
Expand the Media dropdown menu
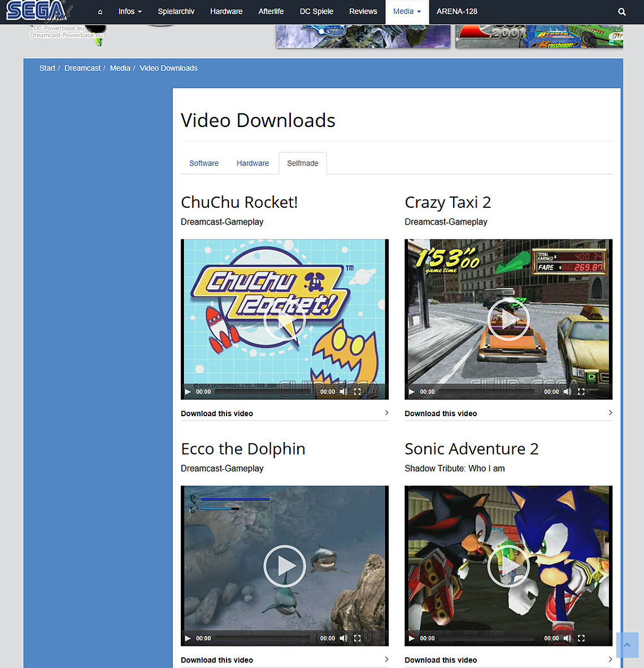coord(407,11)
